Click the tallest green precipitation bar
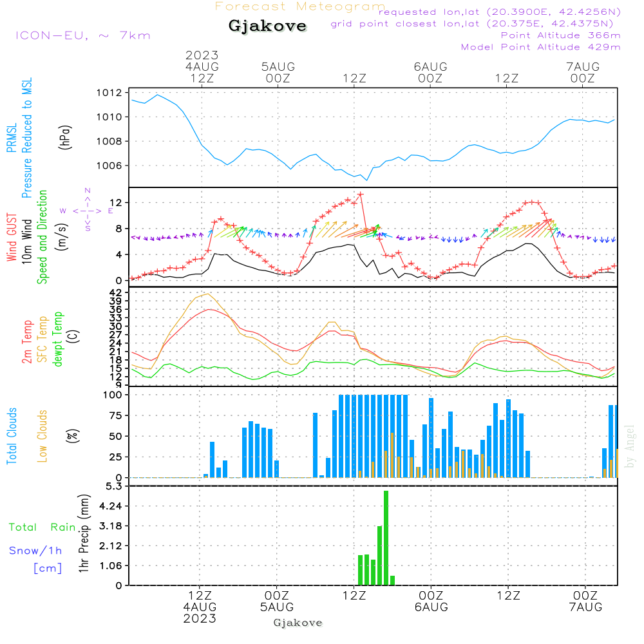 [x=386, y=538]
